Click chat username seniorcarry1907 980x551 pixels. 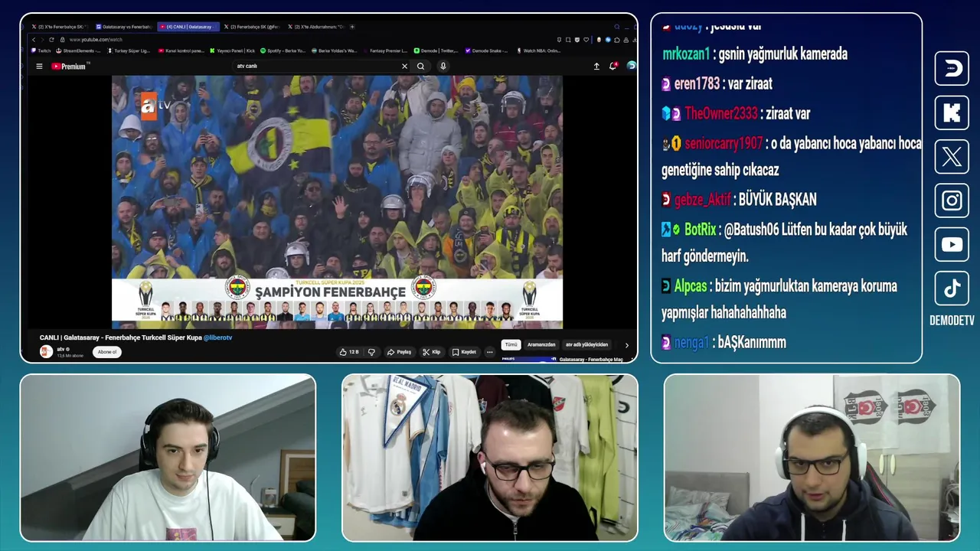(724, 143)
